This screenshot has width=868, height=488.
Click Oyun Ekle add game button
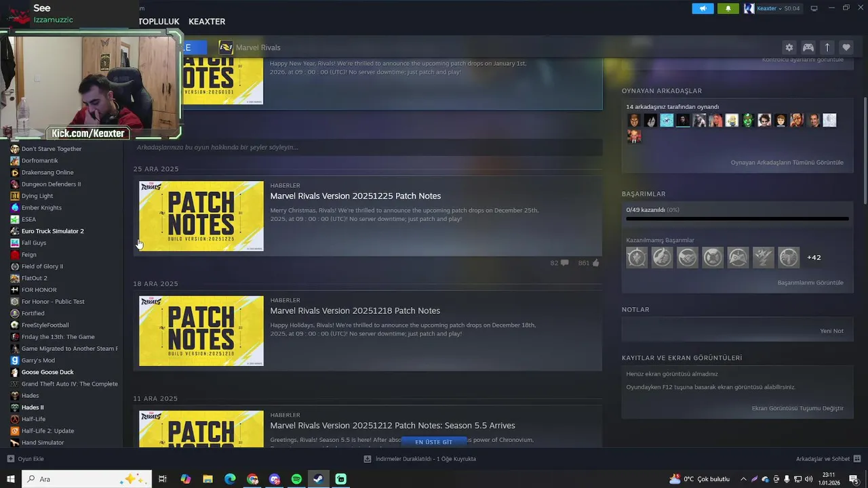click(x=26, y=459)
